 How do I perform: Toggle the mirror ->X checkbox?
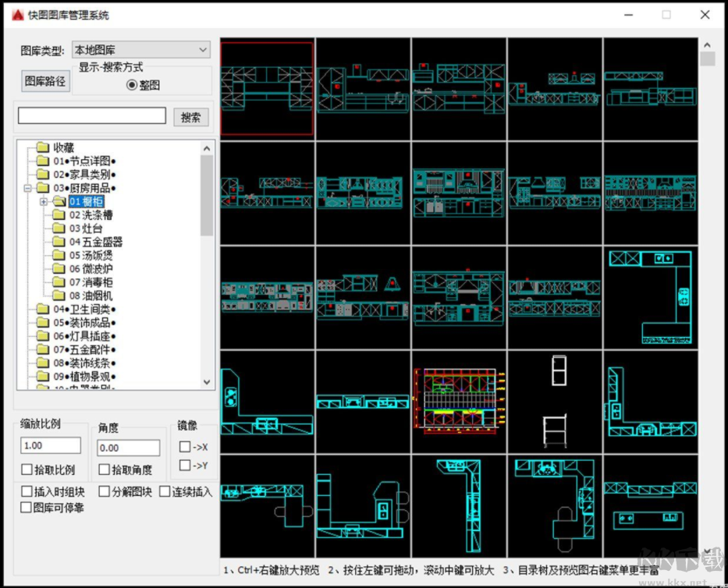click(x=185, y=447)
